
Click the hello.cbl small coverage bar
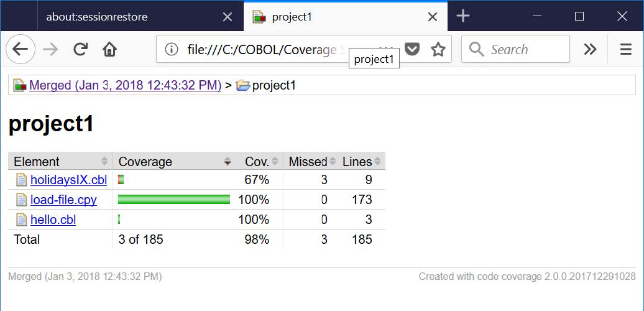(x=119, y=220)
